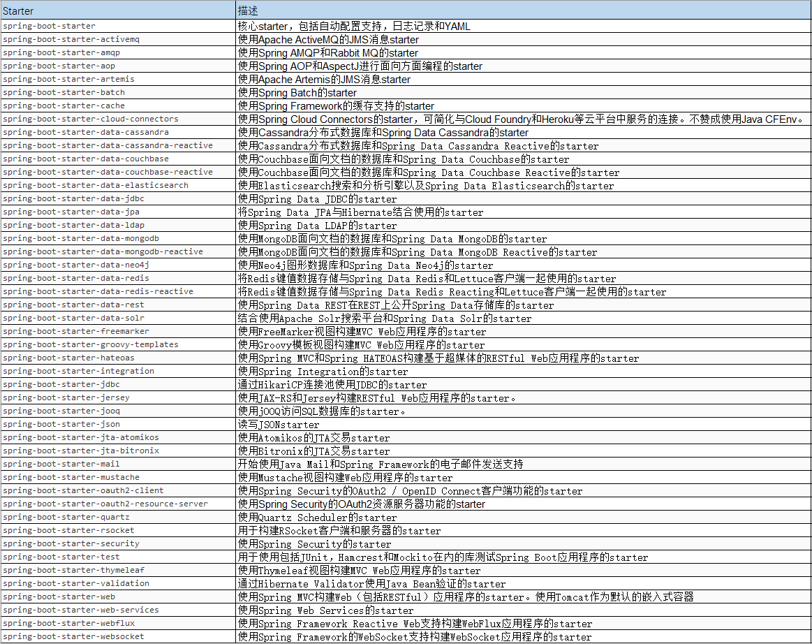Select the spring-boot-starter-data-redis-reactive cell
Image resolution: width=812 pixels, height=644 pixels.
coord(118,292)
